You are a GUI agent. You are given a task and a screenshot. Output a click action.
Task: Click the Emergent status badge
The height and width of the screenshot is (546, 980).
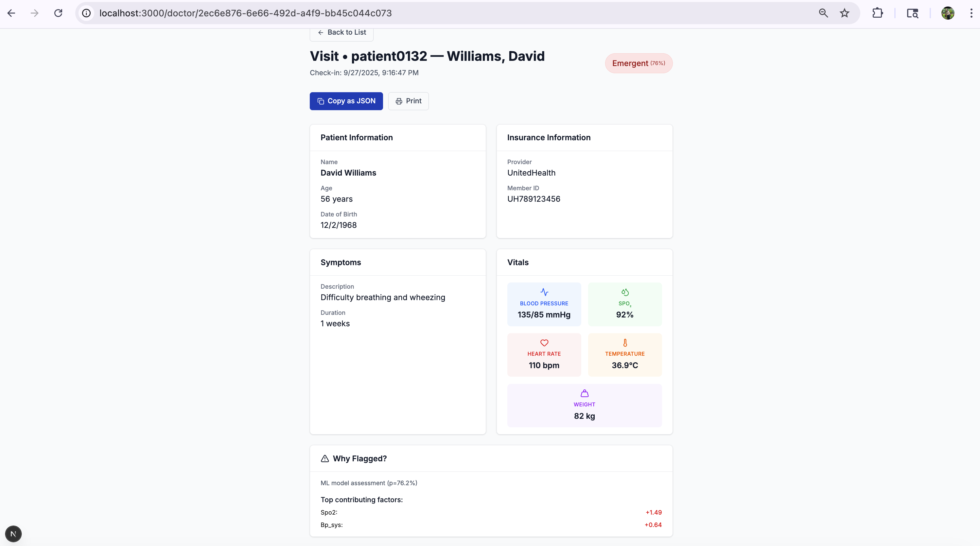[639, 63]
